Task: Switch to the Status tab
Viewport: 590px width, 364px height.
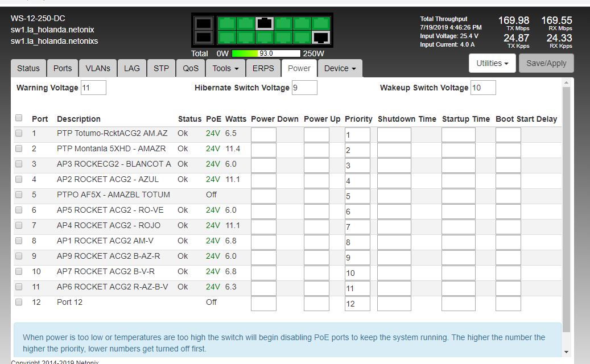Action: (28, 68)
